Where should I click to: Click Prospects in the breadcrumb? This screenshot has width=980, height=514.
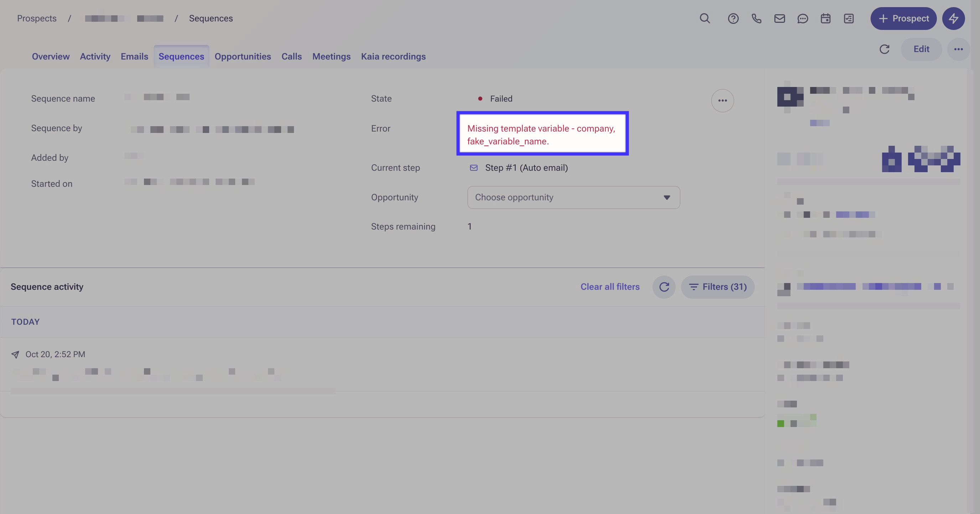pyautogui.click(x=36, y=18)
